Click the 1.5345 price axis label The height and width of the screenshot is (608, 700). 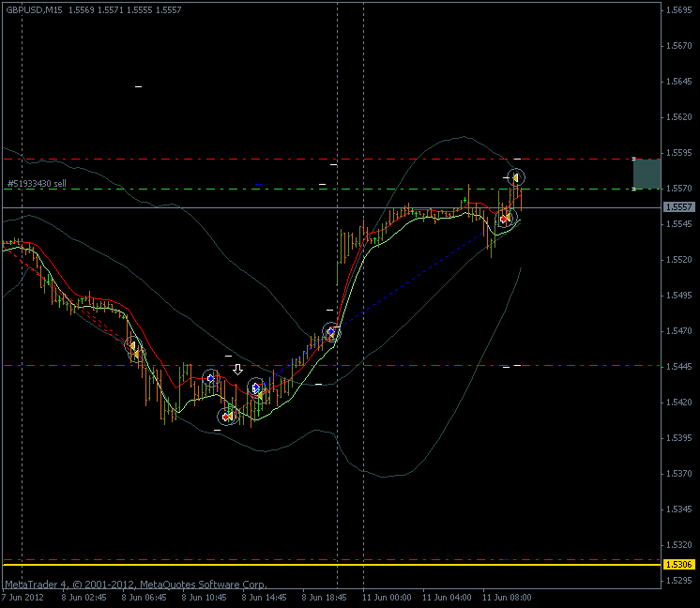point(679,509)
